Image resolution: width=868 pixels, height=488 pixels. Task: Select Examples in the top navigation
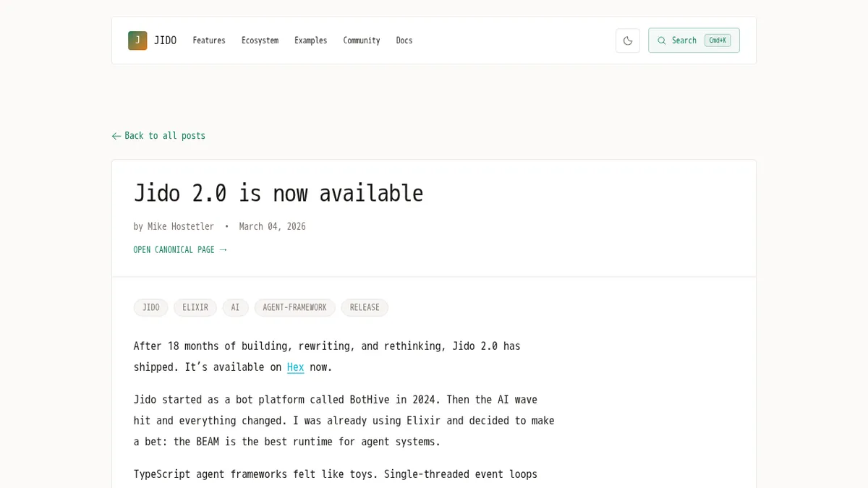pyautogui.click(x=310, y=40)
